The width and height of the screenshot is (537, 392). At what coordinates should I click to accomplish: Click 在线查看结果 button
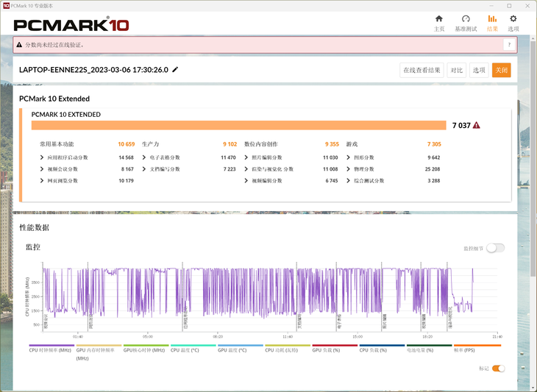click(x=422, y=70)
